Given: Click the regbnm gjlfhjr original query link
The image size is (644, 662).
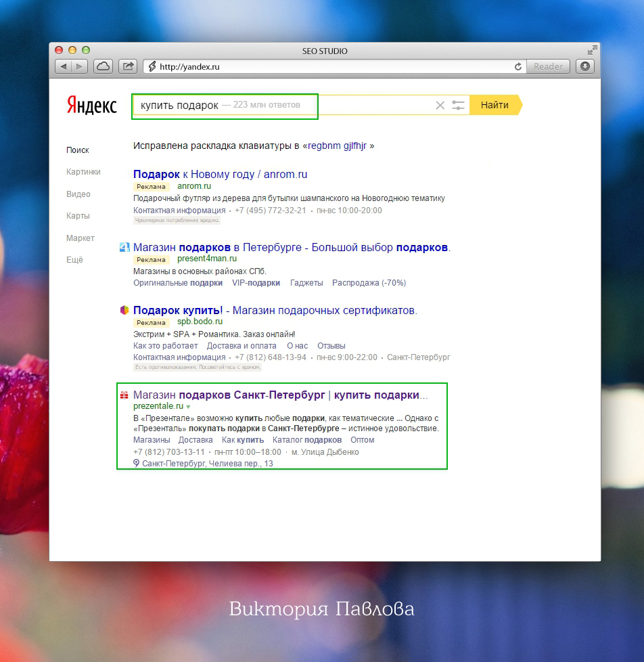Looking at the screenshot, I should coord(337,146).
